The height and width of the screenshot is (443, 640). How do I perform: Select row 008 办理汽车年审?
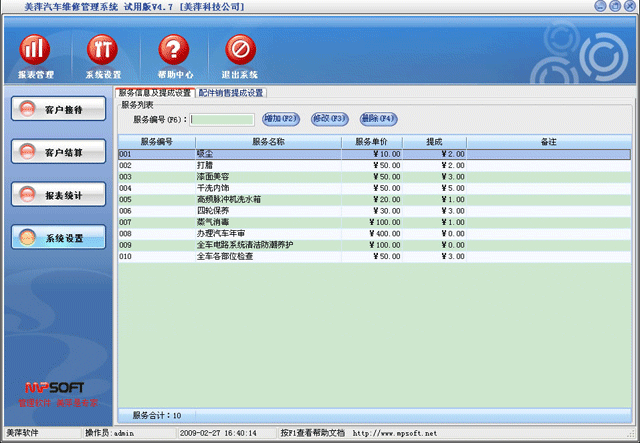click(x=268, y=233)
